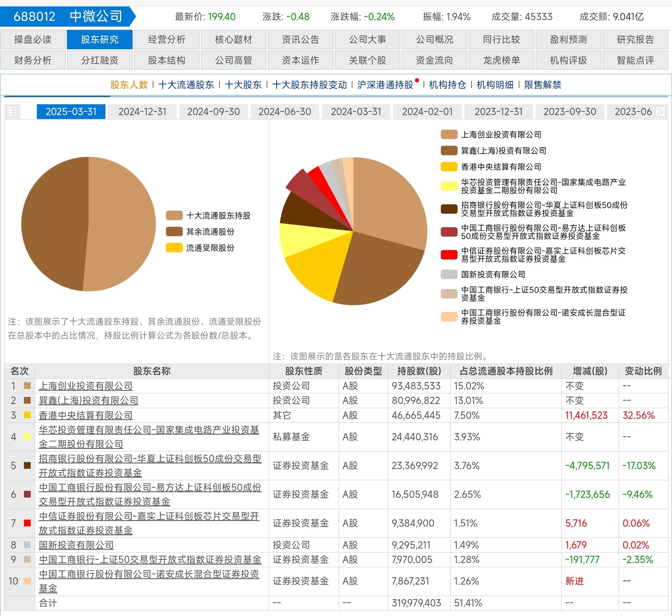
Task: Select the 2024-06-30 report date
Action: [x=285, y=111]
